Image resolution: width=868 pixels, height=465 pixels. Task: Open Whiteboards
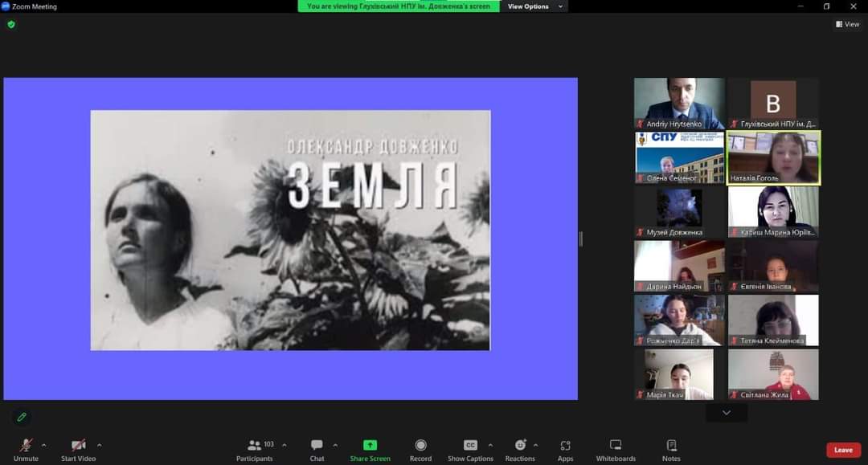[616, 450]
